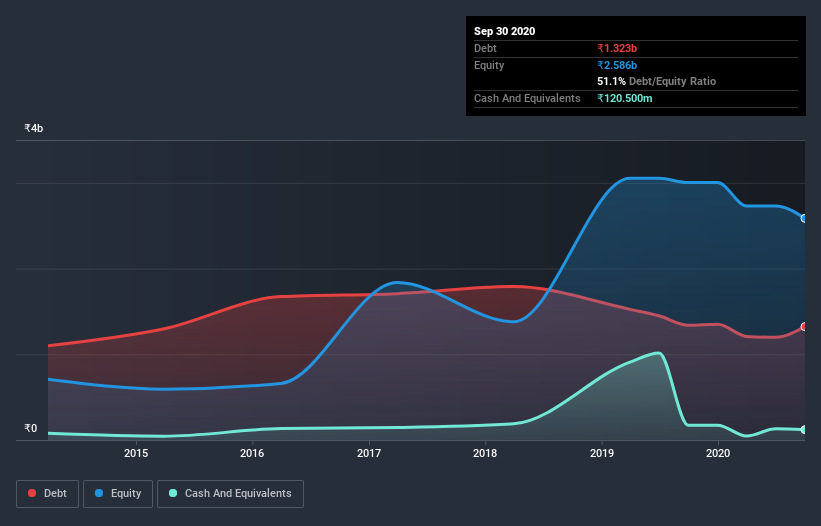Click the 51.1% Debt/Equity Ratio text
Image resolution: width=821 pixels, height=526 pixels.
657,81
